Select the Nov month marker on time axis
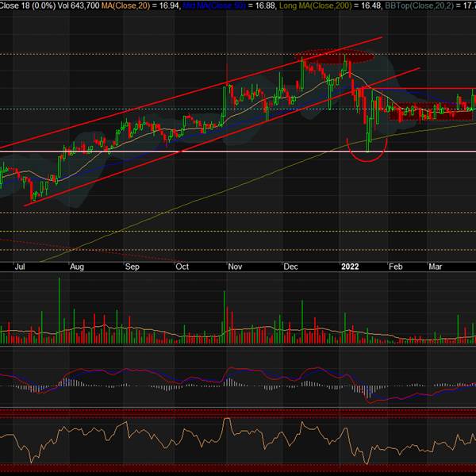The image size is (476, 476). (236, 268)
